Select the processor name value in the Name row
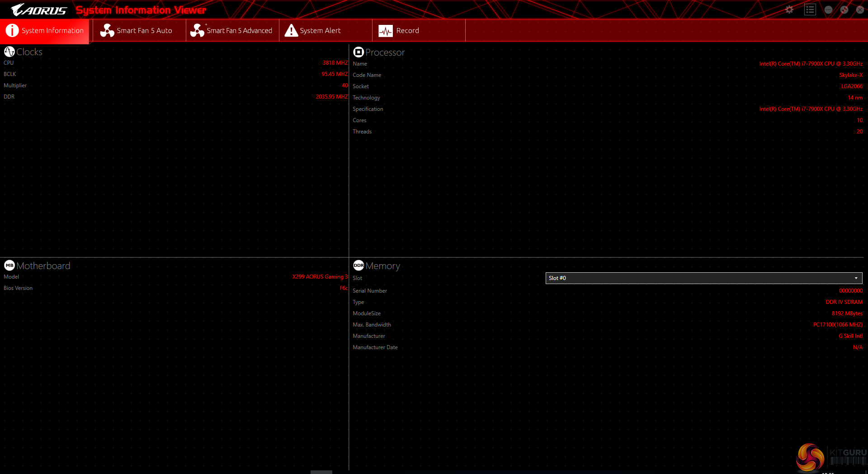Screen dimensions: 868x474 pyautogui.click(x=811, y=64)
